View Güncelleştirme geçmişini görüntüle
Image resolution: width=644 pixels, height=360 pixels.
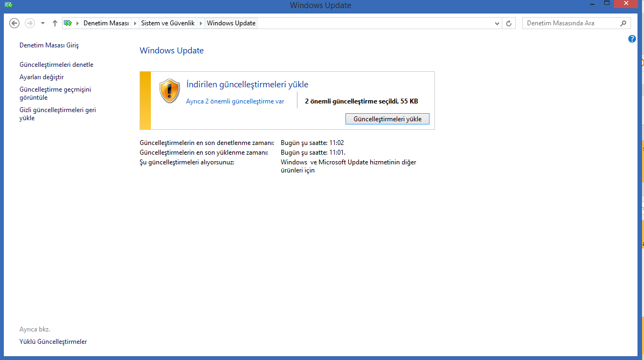pos(55,93)
